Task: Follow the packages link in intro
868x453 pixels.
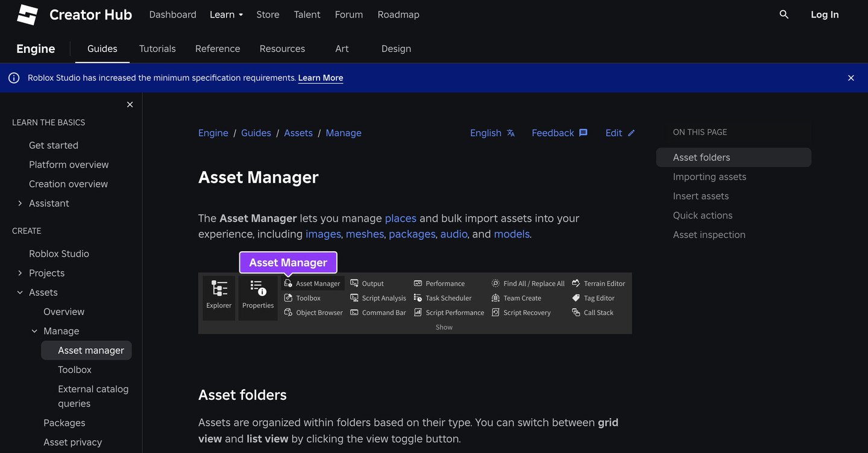Action: pos(412,234)
